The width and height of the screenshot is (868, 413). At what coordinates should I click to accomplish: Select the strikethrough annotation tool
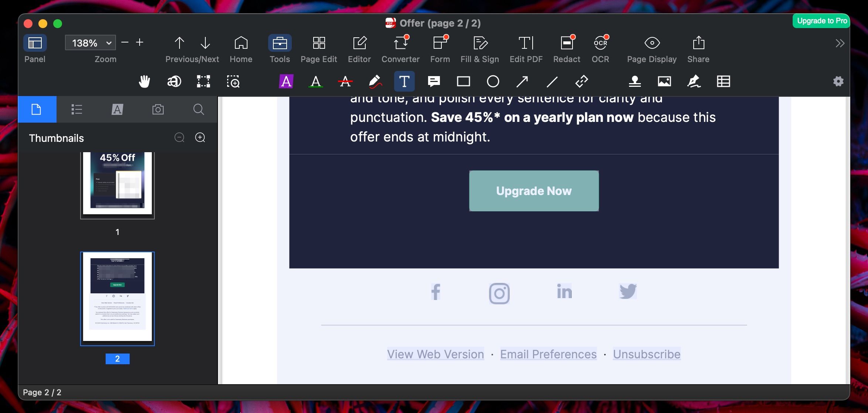345,82
